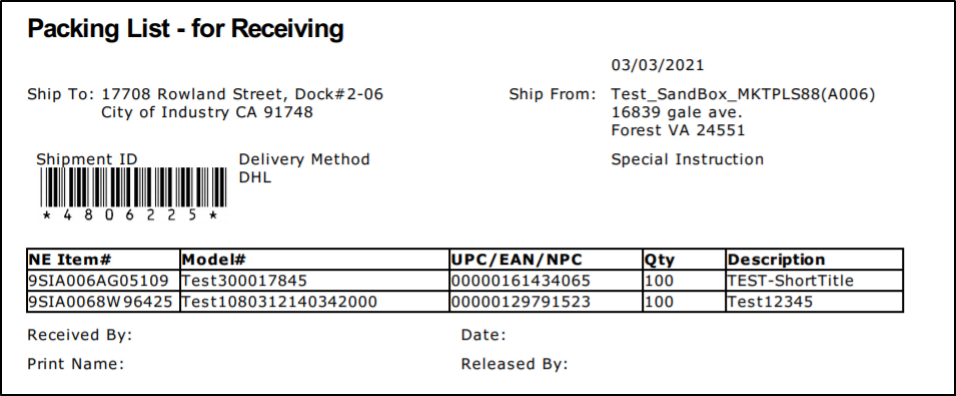Select the Packing List - for Receiving title
This screenshot has height=396, width=956.
tap(185, 29)
